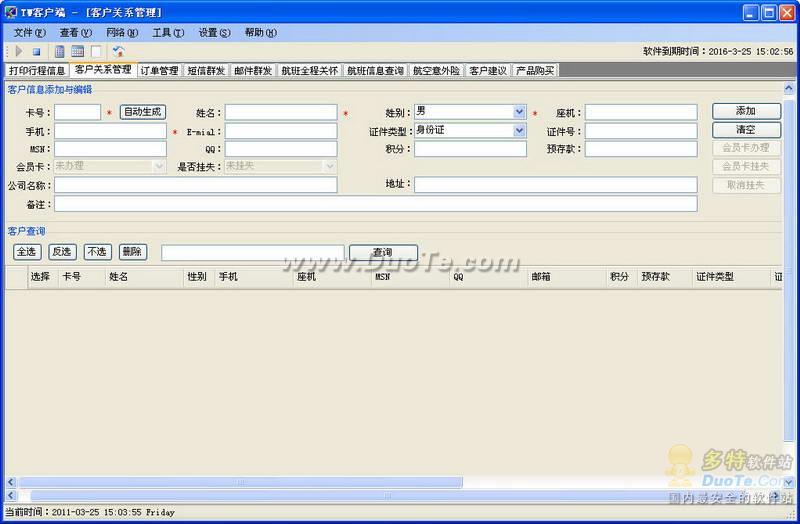Viewport: 800px width, 524px height.
Task: Click the table horizontal scrollbar thumb
Action: click(x=241, y=482)
